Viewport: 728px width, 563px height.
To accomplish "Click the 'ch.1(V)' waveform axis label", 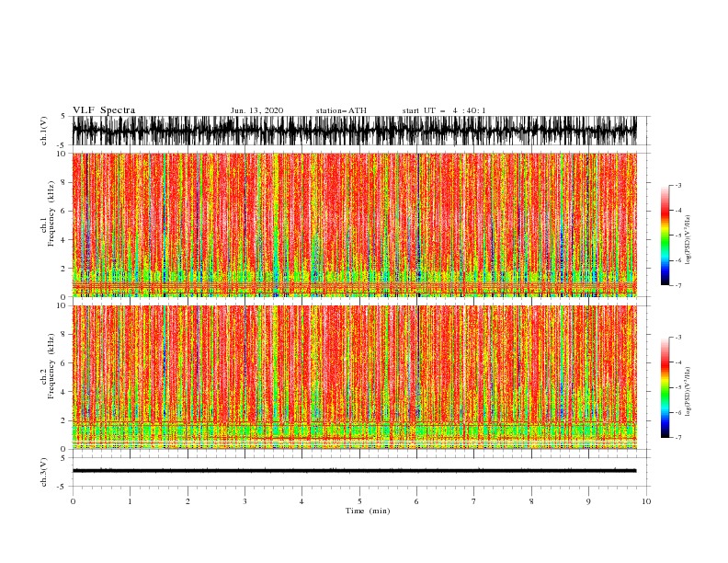I will [44, 131].
